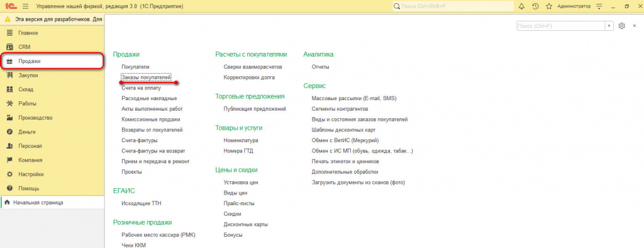
Task: Open the Покупатели link
Action: click(136, 67)
